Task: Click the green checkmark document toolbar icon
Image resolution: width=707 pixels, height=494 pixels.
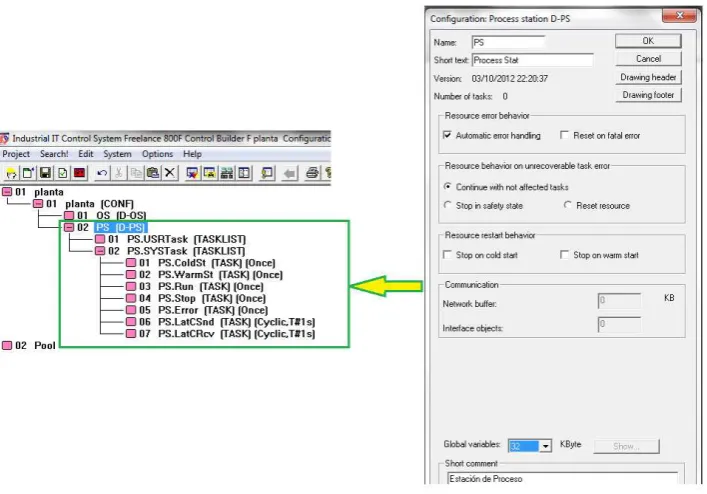Action: (x=63, y=173)
